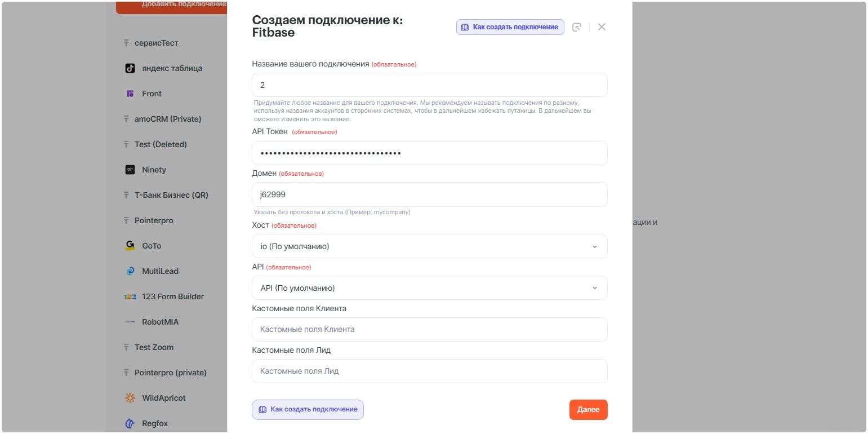Screen dimensions: 868x434
Task: Click the top Как создать подключение button
Action: (510, 27)
